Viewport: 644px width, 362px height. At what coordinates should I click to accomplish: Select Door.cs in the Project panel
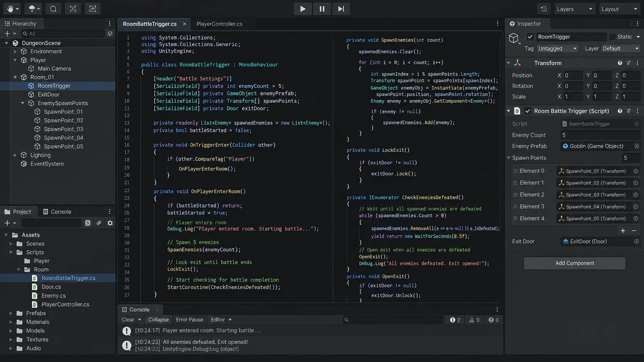coord(51,287)
